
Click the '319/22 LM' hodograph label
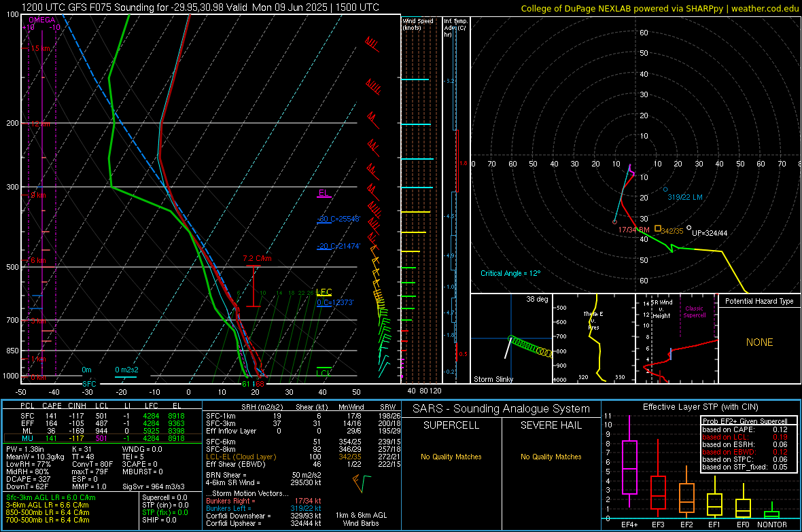coord(685,197)
